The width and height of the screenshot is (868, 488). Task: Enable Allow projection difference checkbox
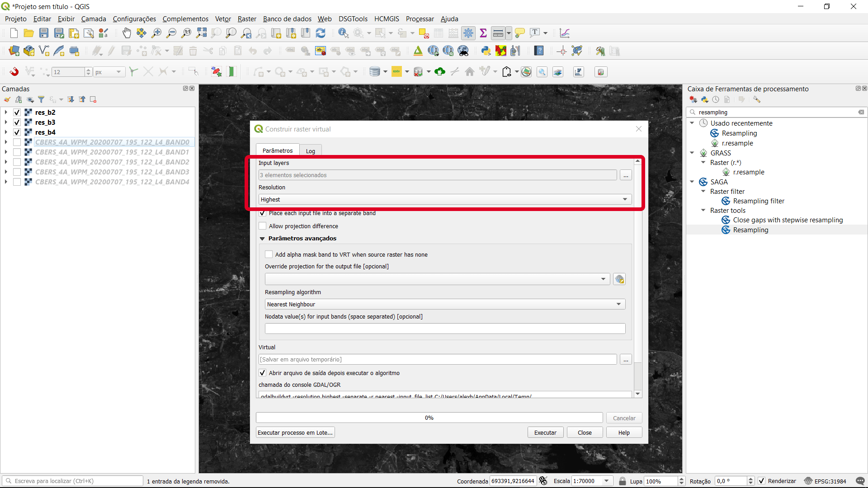coord(263,226)
